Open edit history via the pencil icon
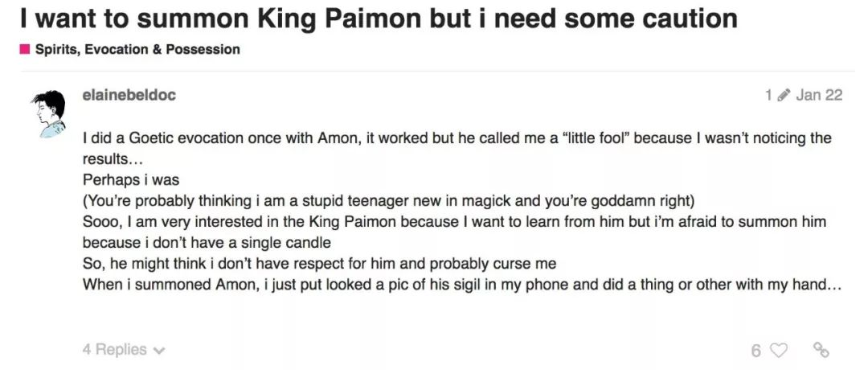Screen dimensions: 868x370 point(784,95)
